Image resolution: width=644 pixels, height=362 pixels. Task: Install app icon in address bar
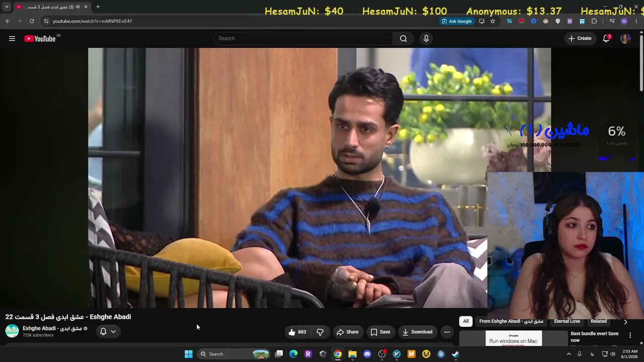482,21
